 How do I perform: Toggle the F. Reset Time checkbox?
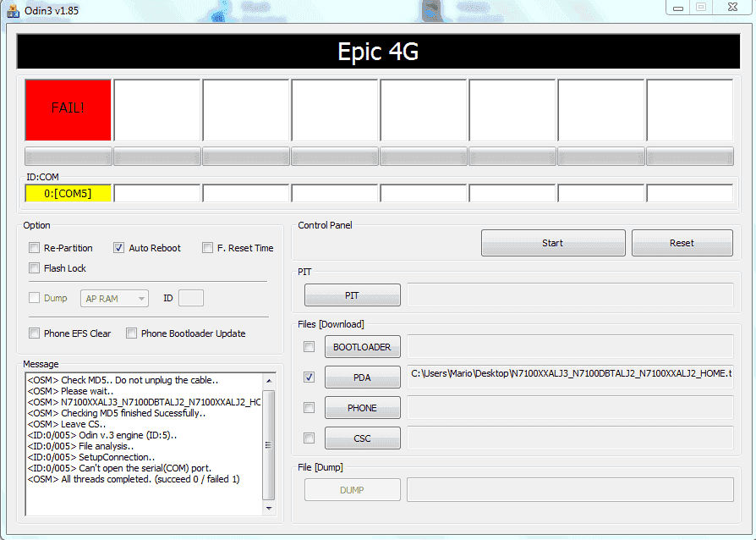[x=207, y=248]
